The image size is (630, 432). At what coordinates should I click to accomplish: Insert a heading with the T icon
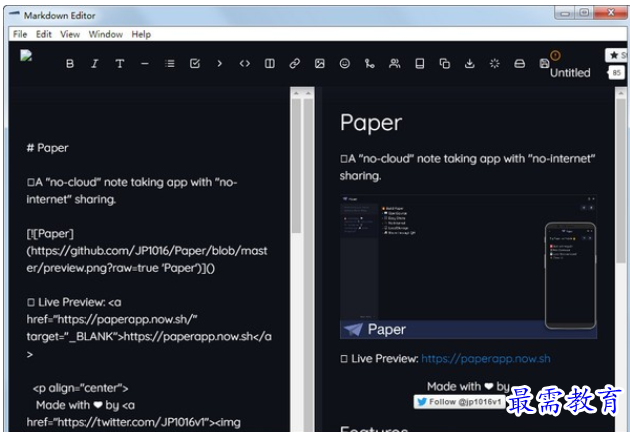tap(120, 63)
